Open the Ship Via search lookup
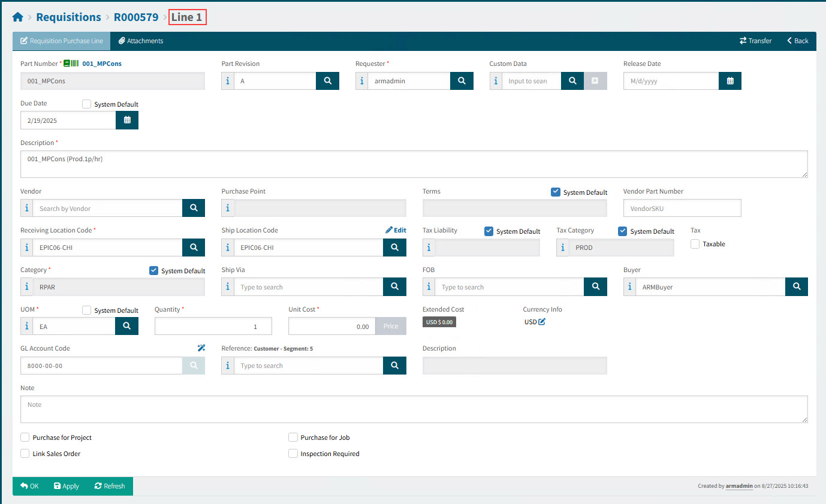Viewport: 826px width, 504px height. point(394,287)
